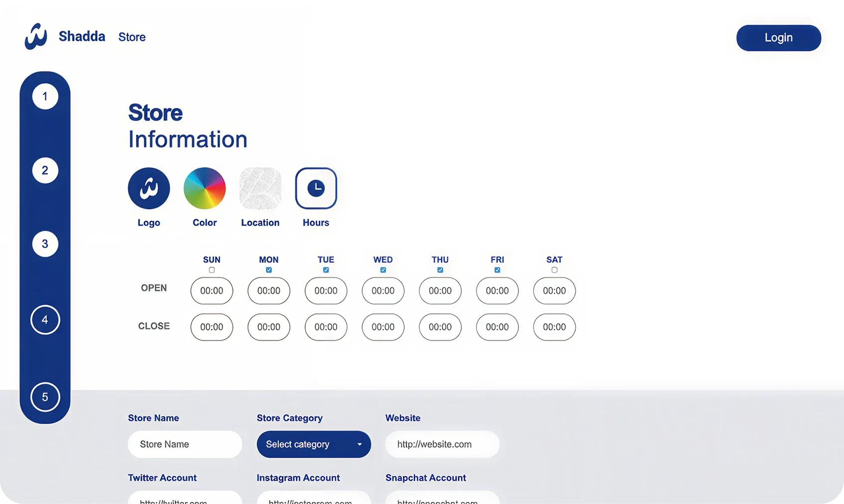Open the Color wheel picker
Image resolution: width=844 pixels, height=504 pixels.
pyautogui.click(x=205, y=189)
